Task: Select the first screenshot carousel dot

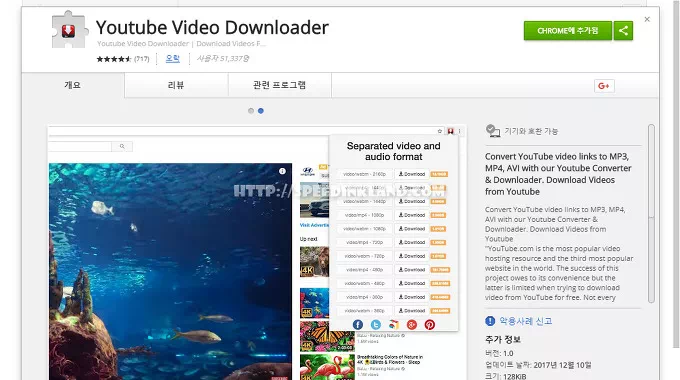Action: [x=251, y=111]
